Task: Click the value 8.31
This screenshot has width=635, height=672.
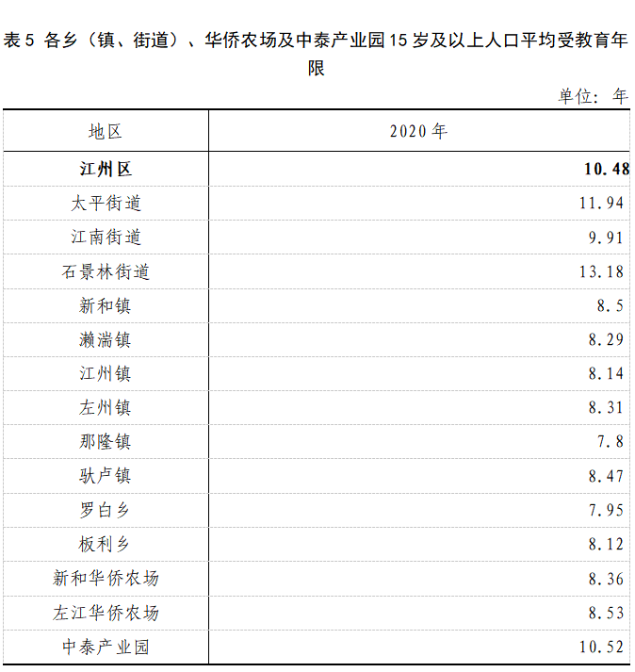Action: [x=606, y=407]
